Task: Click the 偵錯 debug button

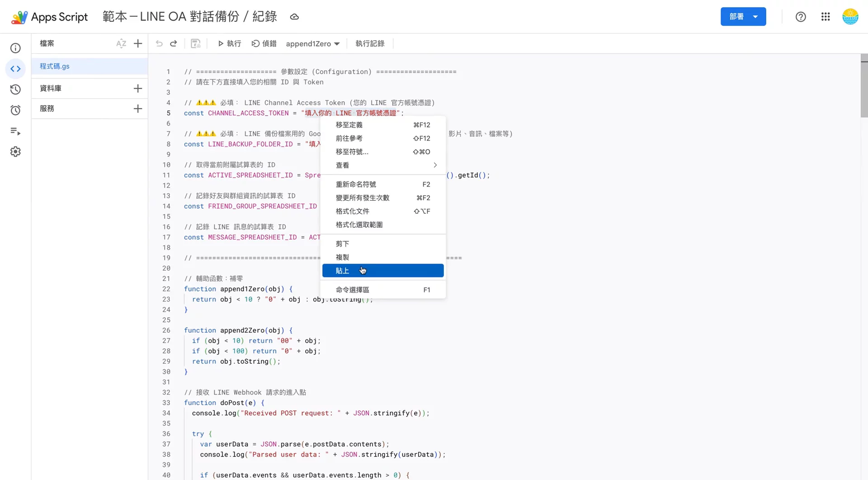Action: pos(264,43)
